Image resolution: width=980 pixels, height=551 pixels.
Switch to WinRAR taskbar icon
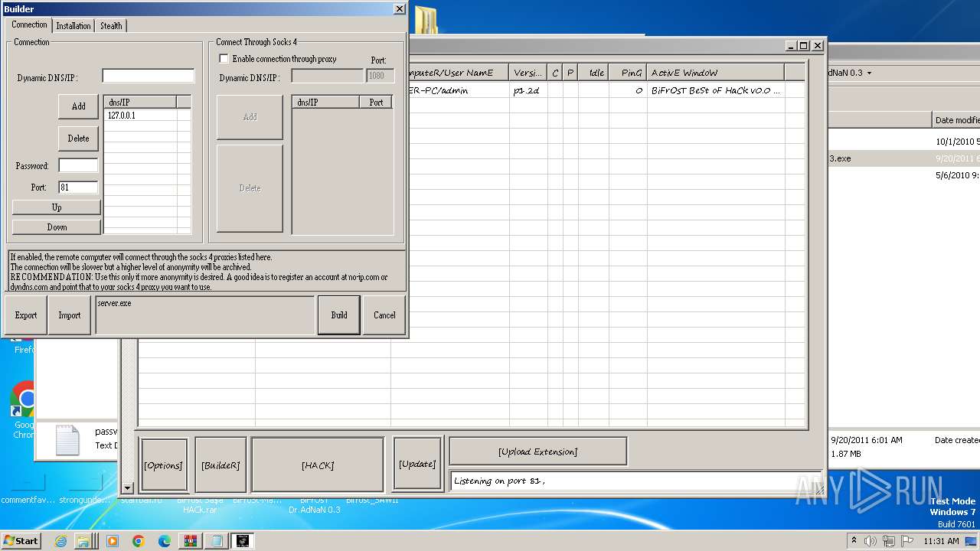pos(191,541)
